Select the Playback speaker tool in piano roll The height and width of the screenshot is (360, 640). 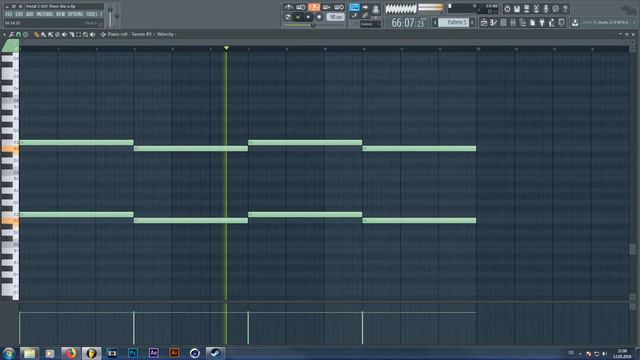(93, 35)
